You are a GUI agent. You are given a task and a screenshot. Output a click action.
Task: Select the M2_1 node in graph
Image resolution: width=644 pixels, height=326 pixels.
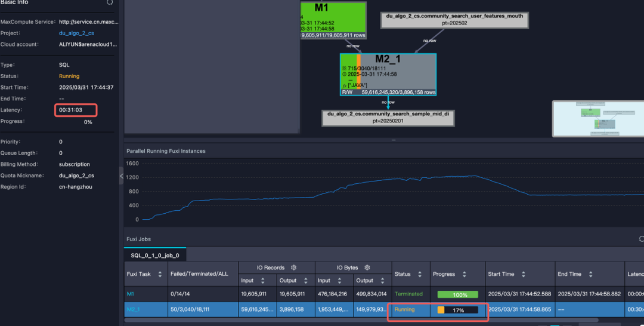point(388,75)
